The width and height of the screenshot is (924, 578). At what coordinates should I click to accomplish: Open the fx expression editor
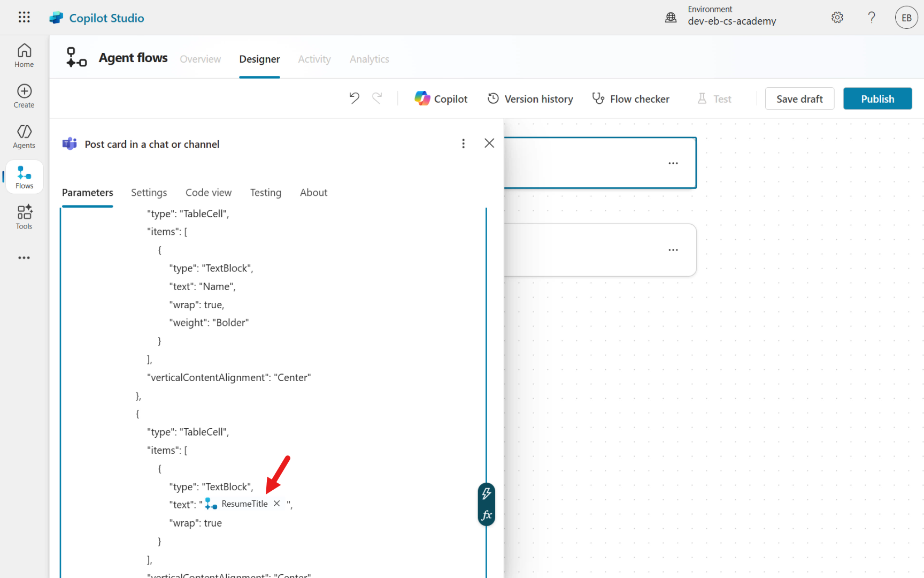coord(486,515)
